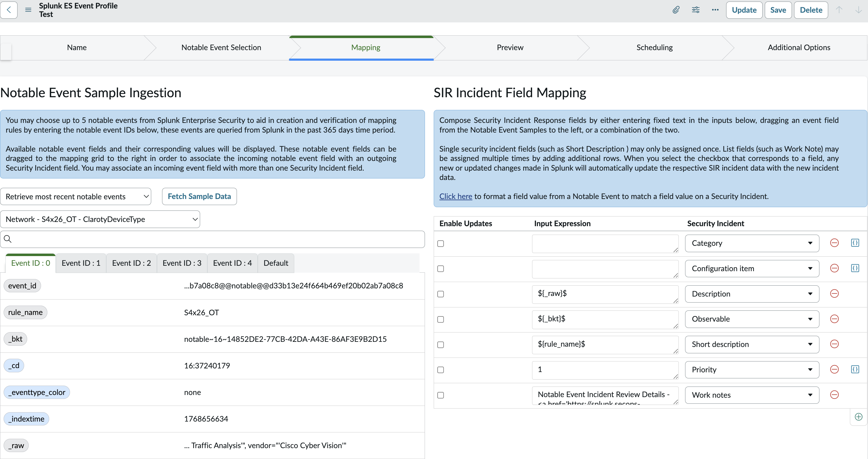Click the back arrow button
Viewport: 868px width, 459px height.
click(9, 10)
